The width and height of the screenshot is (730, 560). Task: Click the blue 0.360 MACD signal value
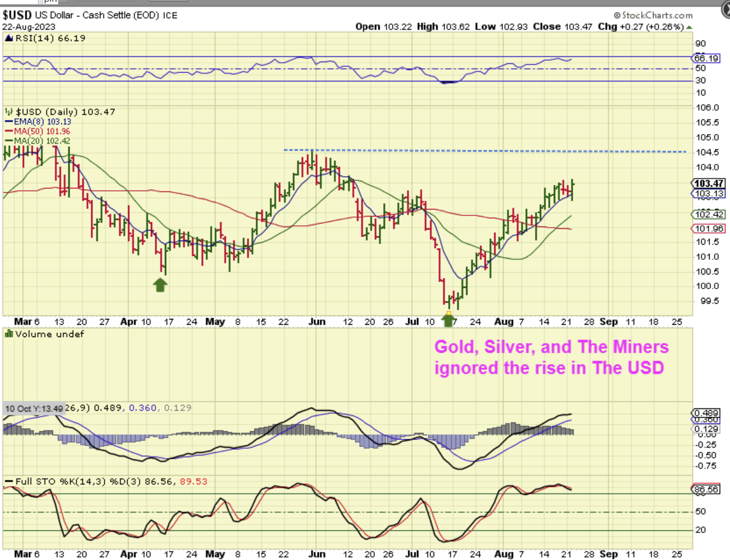143,408
